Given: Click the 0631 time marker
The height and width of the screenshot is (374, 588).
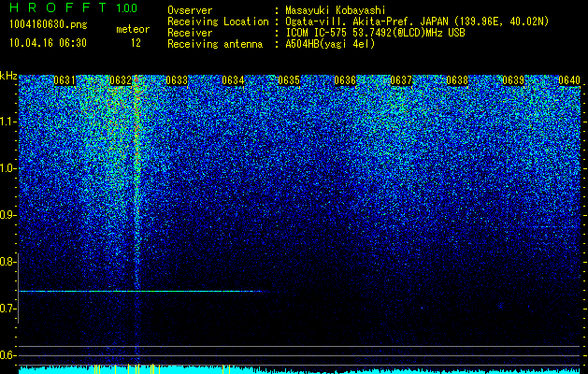Looking at the screenshot, I should tap(65, 80).
